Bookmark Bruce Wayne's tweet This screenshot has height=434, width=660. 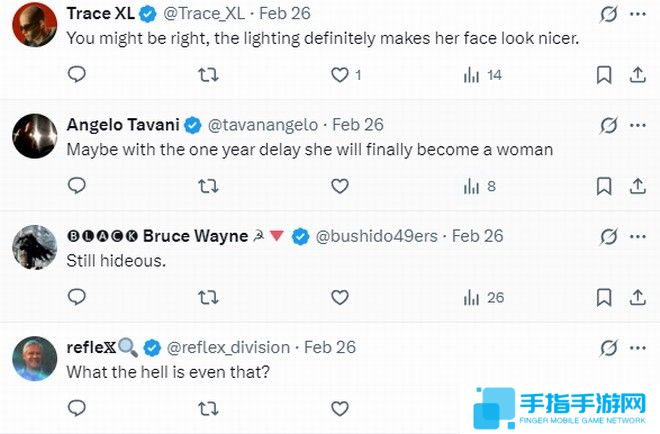604,297
